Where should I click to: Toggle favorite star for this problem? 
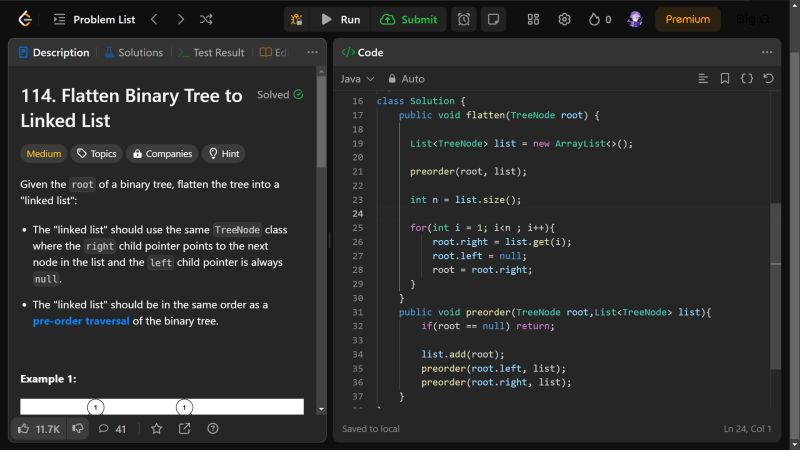[156, 428]
